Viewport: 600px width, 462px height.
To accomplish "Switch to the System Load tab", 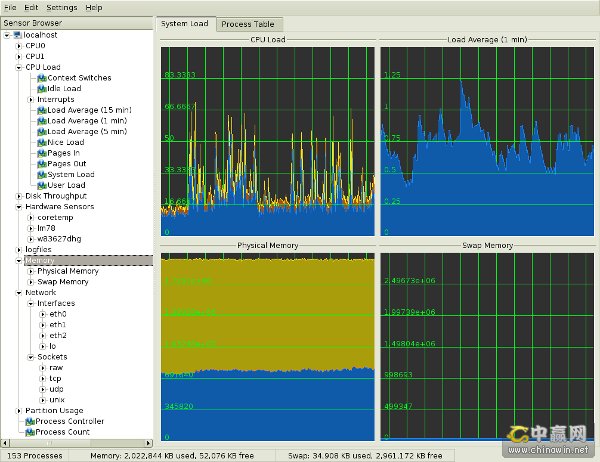I will click(x=185, y=23).
